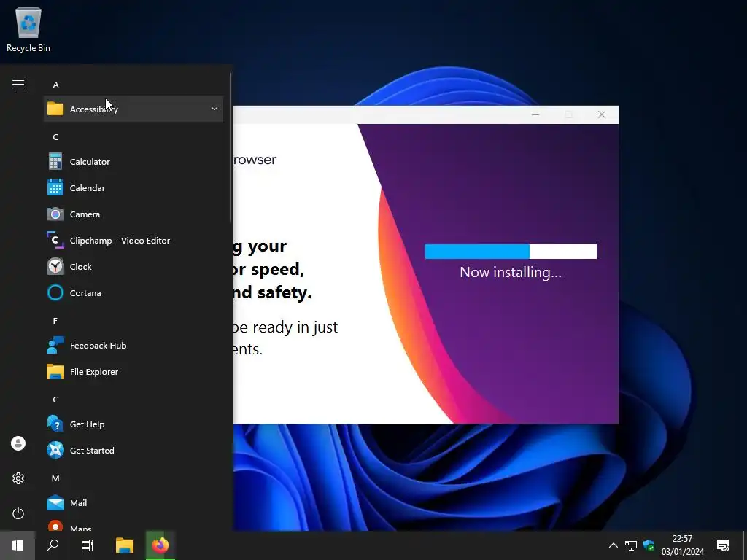Screen dimensions: 747x560
Task: Open the Mail app icon
Action: (55, 502)
